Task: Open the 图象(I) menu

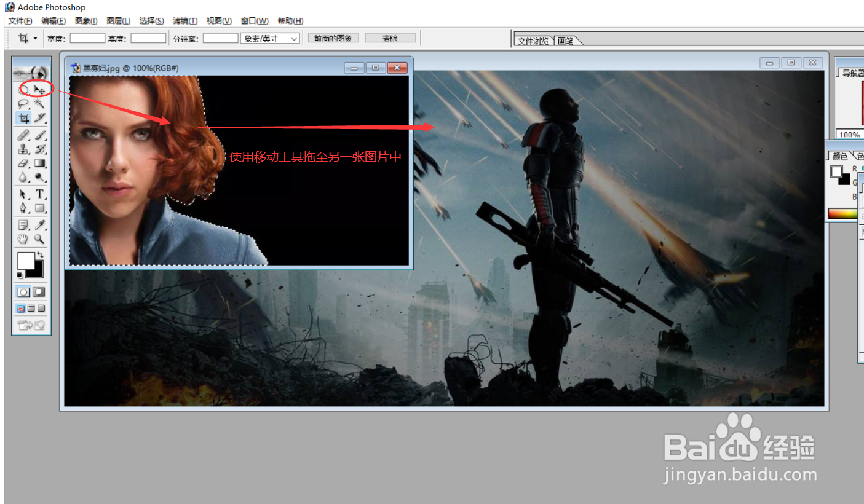Action: 86,21
